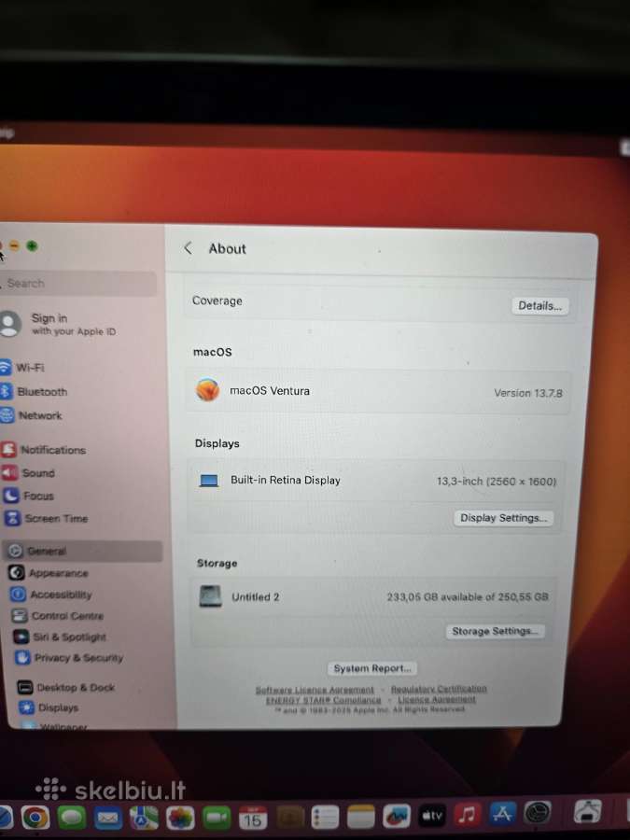630x840 pixels.
Task: Open Notifications settings pane
Action: [x=52, y=450]
